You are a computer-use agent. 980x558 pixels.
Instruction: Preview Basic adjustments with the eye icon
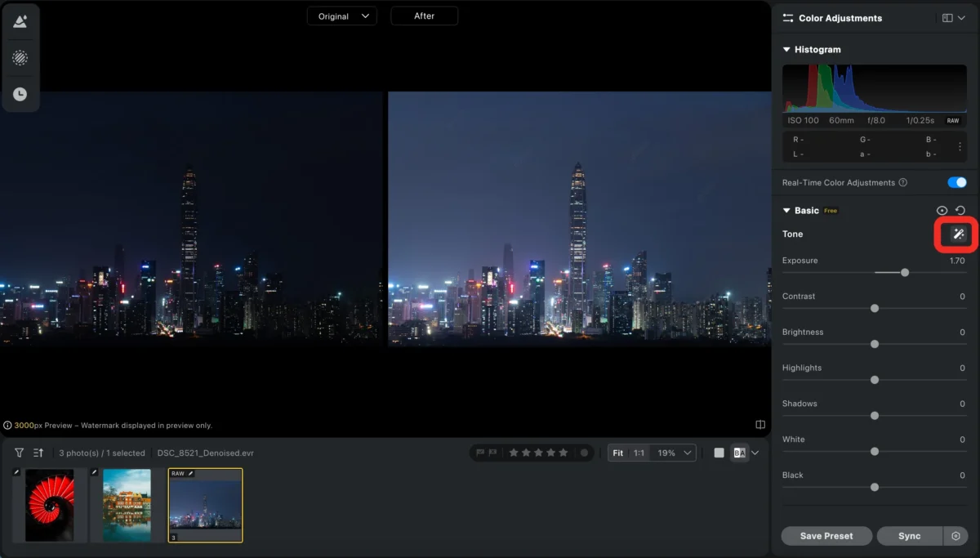click(x=942, y=210)
